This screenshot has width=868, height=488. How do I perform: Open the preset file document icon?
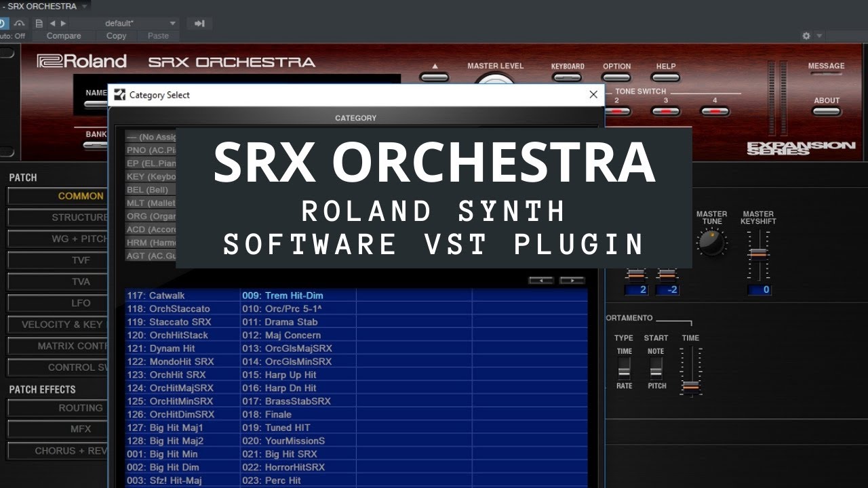[x=39, y=23]
